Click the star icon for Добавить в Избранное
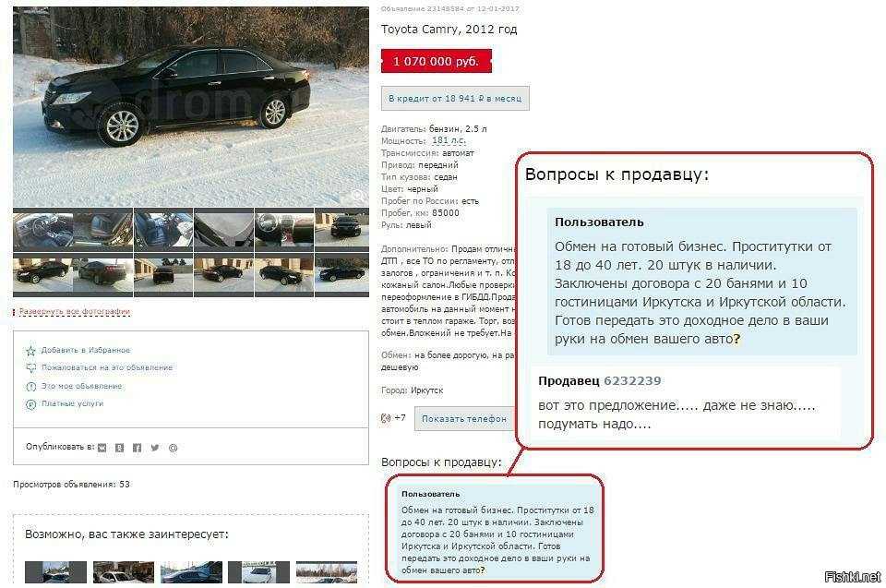Image resolution: width=886 pixels, height=588 pixels. click(x=31, y=351)
